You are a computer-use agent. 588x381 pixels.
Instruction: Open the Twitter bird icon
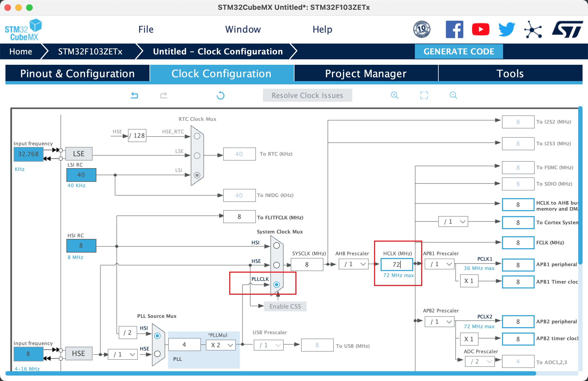tap(507, 29)
